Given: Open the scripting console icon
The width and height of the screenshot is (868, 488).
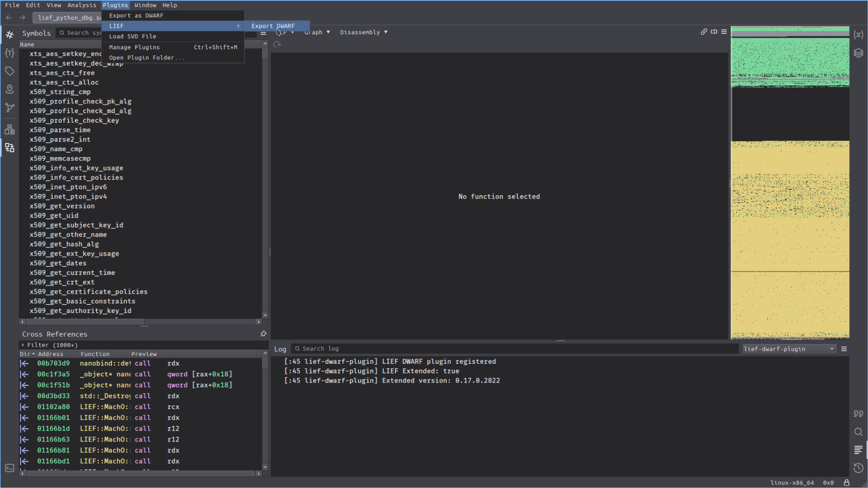Looking at the screenshot, I should (10, 468).
